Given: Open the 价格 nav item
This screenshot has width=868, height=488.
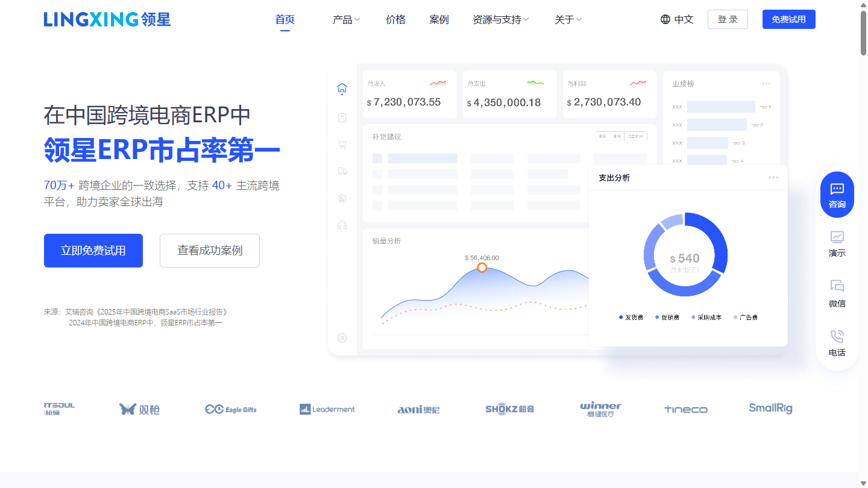Looking at the screenshot, I should point(395,19).
